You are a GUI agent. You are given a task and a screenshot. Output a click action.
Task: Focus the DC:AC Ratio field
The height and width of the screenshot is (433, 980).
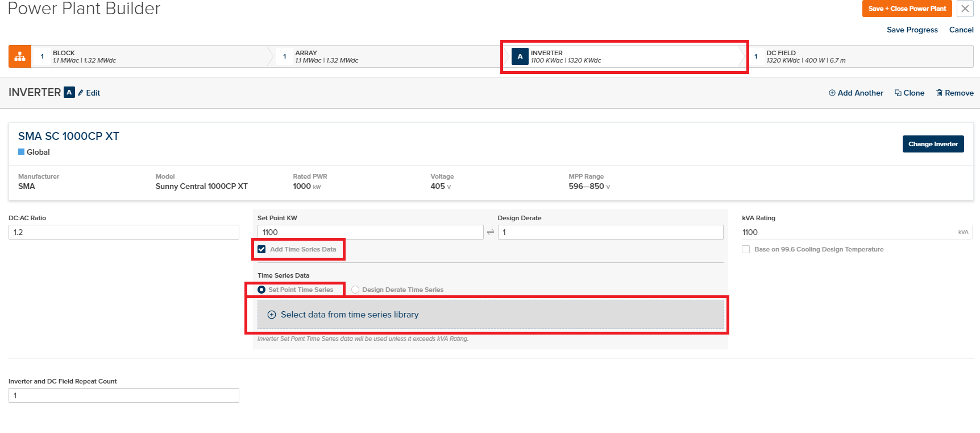tap(124, 232)
